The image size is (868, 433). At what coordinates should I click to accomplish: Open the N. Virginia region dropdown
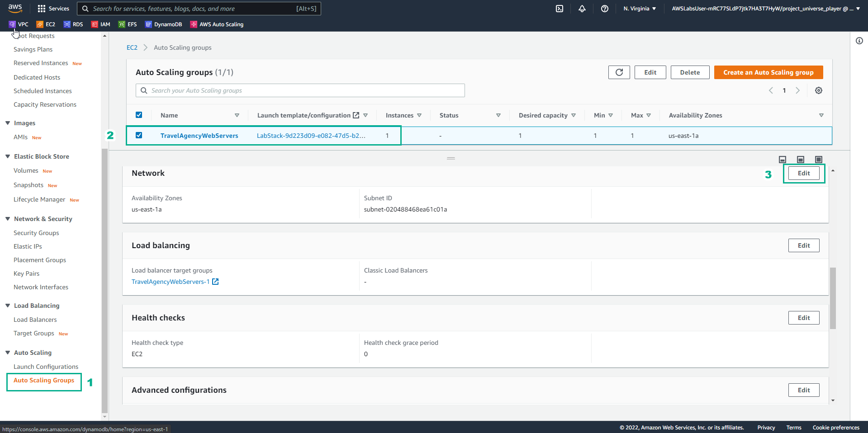point(640,9)
